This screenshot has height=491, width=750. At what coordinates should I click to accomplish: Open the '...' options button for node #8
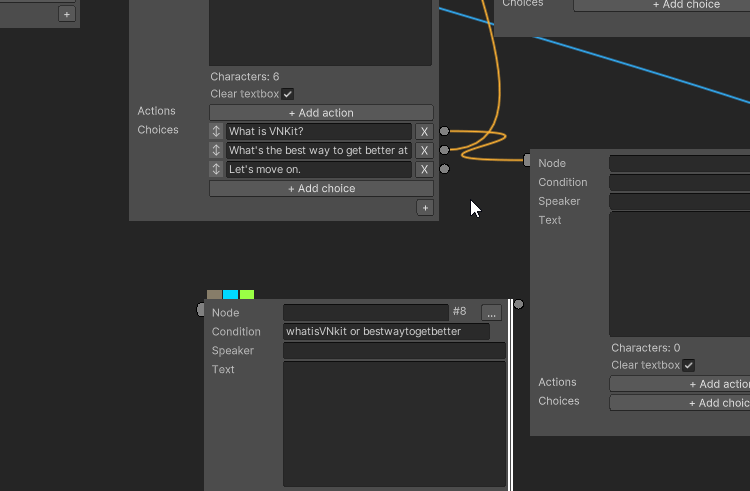click(x=490, y=312)
